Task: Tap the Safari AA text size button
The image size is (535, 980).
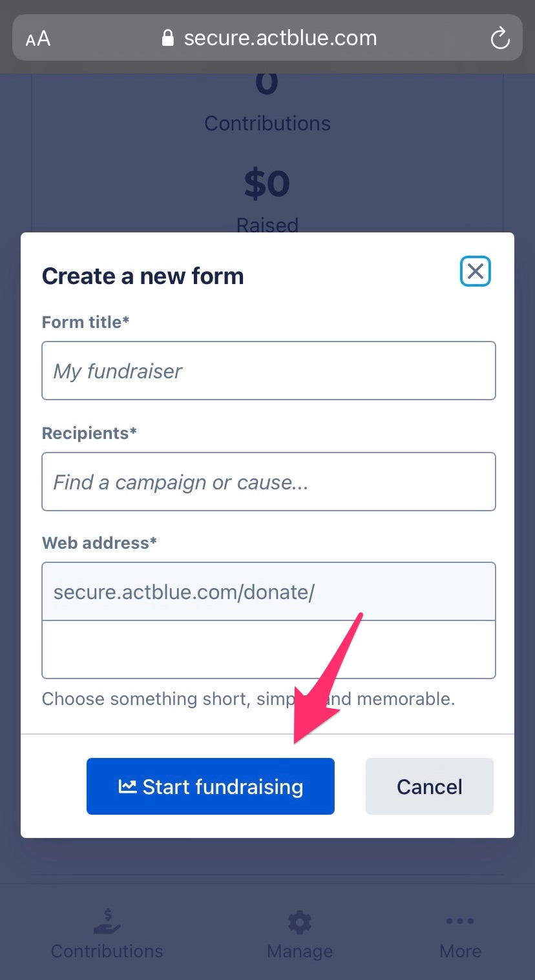Action: (x=38, y=38)
